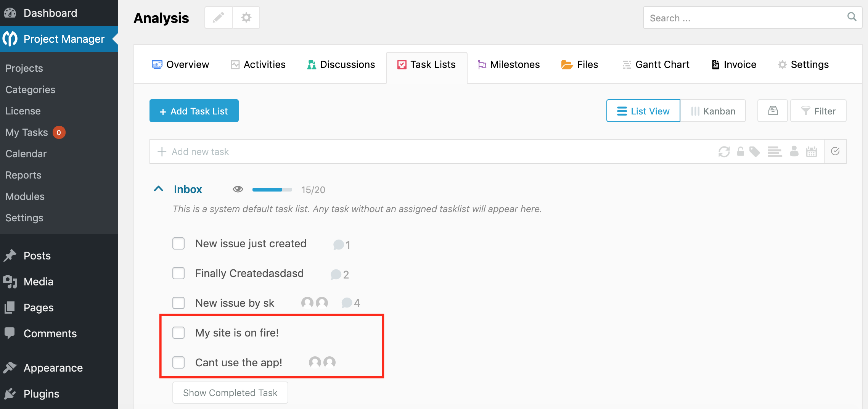Open the Inbox list title link
Viewport: 868px width, 409px height.
coord(188,189)
